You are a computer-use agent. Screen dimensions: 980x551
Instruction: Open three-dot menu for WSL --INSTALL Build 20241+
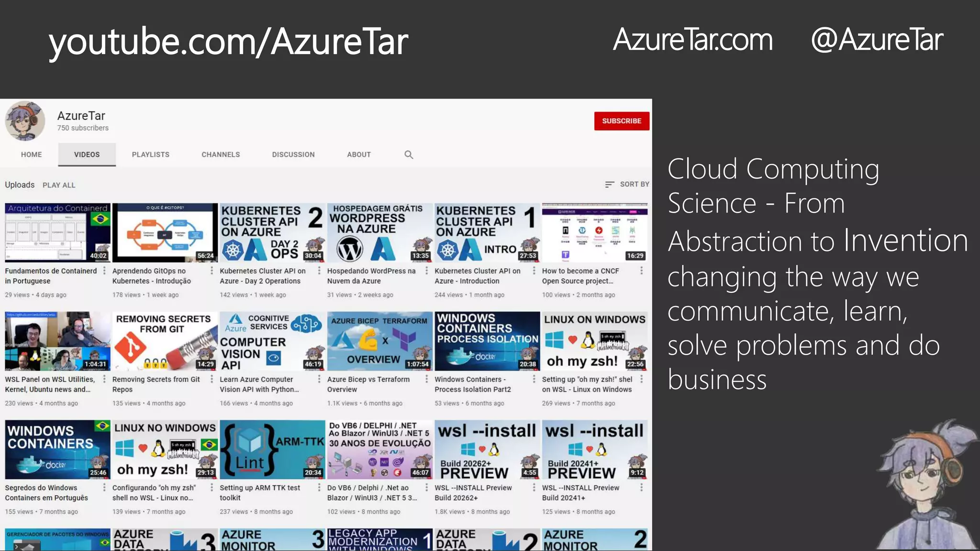coord(641,487)
